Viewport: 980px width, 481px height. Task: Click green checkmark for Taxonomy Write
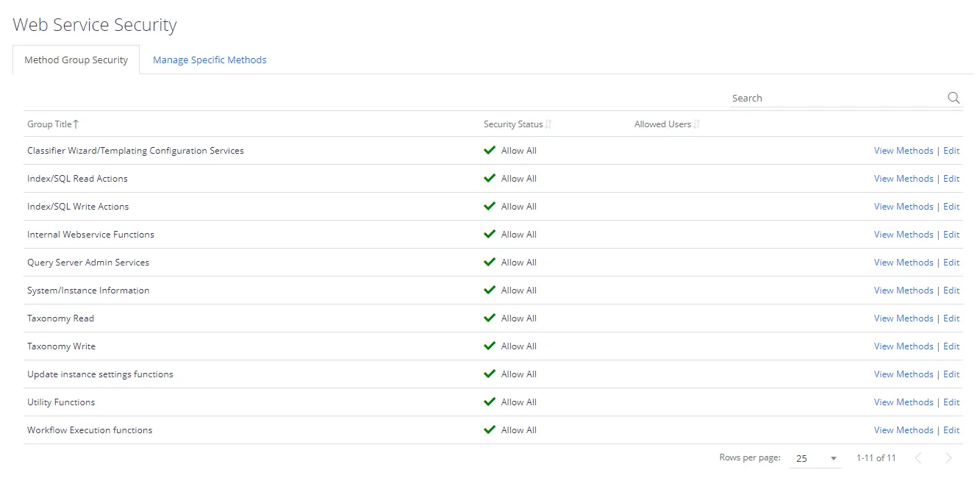point(490,346)
